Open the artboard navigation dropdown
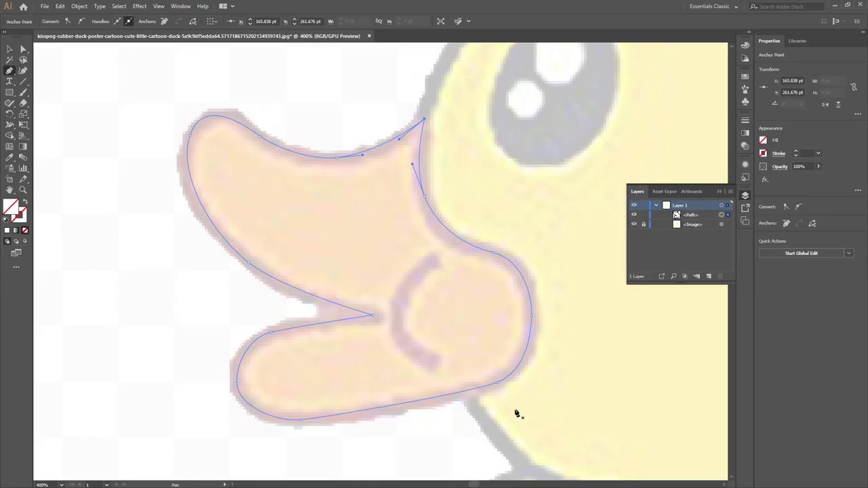This screenshot has height=488, width=868. pos(106,485)
